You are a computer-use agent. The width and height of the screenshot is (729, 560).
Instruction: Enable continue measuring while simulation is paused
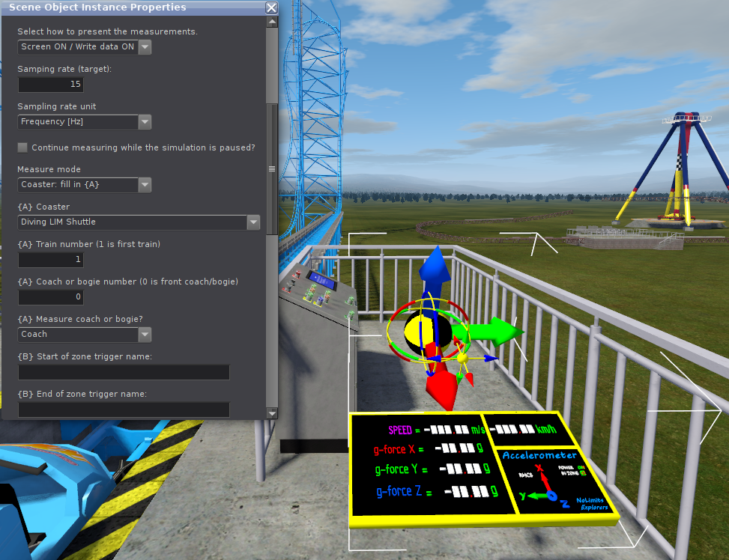coord(22,147)
